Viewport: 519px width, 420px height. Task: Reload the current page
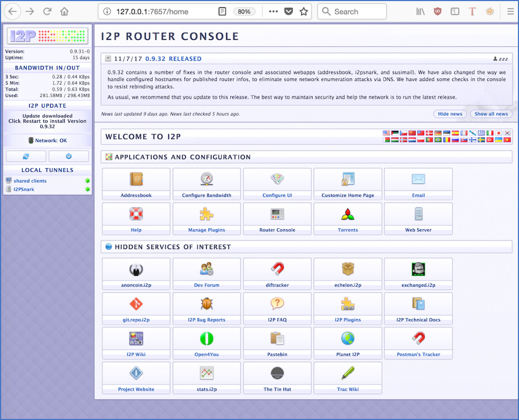47,12
